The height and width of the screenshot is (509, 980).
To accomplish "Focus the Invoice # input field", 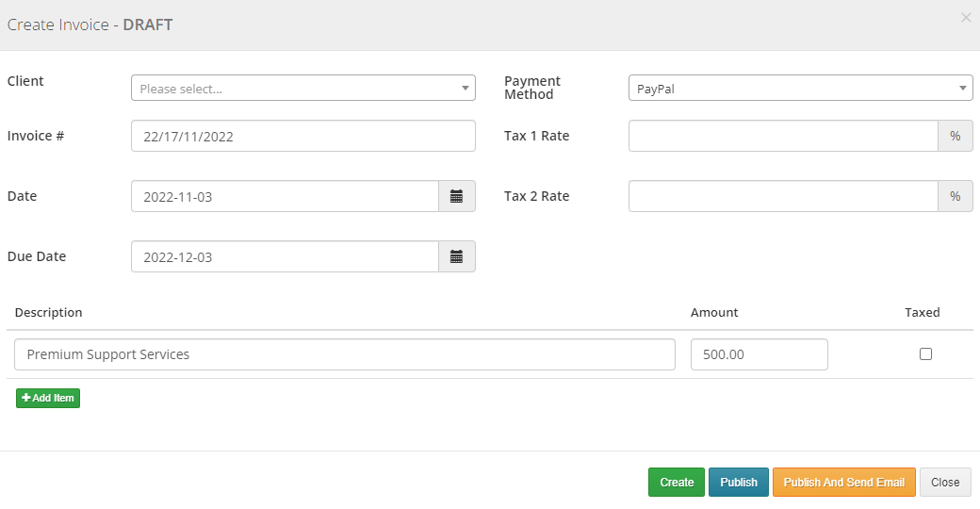I will point(303,136).
